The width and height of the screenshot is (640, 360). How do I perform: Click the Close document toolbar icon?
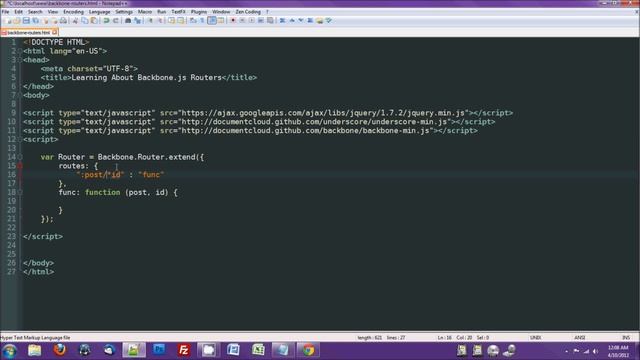[x=46, y=20]
